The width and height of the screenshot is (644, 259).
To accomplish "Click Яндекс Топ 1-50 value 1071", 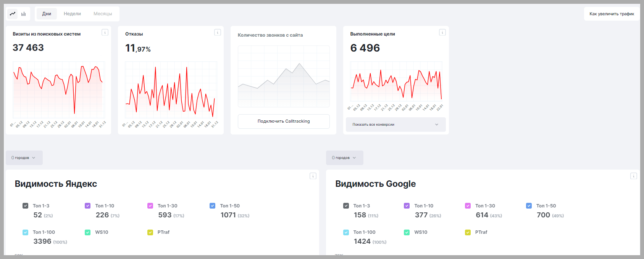I will point(228,215).
